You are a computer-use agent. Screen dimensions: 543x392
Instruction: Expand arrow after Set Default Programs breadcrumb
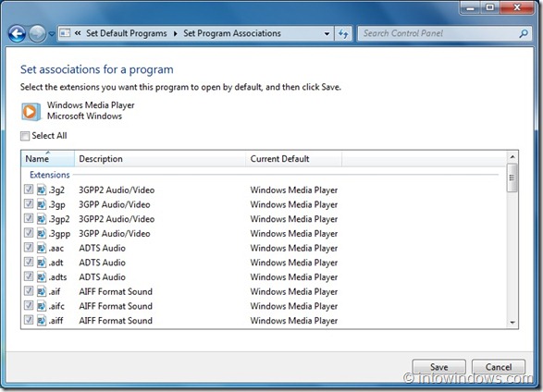(x=176, y=33)
